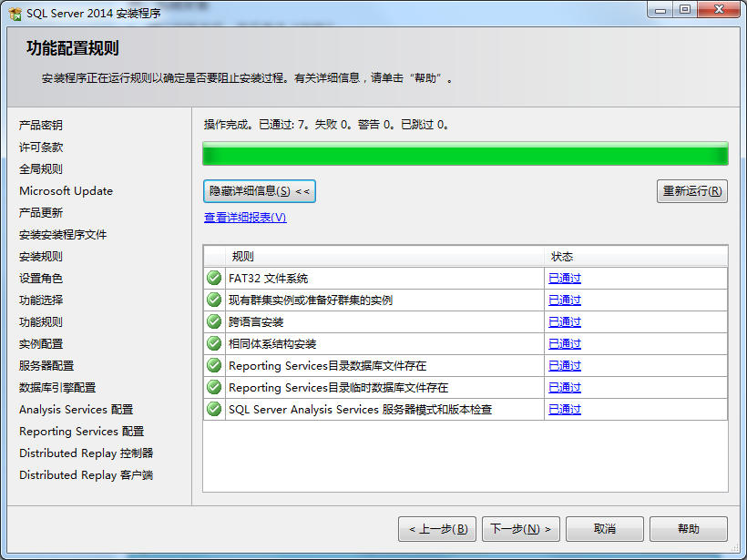Click green check icon for FAT32 文件系统

(x=214, y=278)
